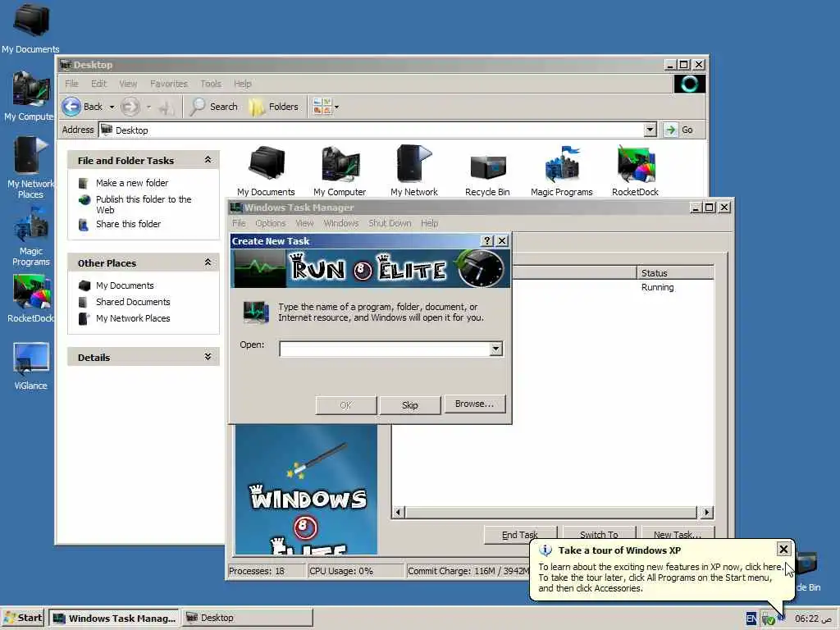Open Windows menu in Task Manager
This screenshot has height=630, width=840.
[x=340, y=223]
